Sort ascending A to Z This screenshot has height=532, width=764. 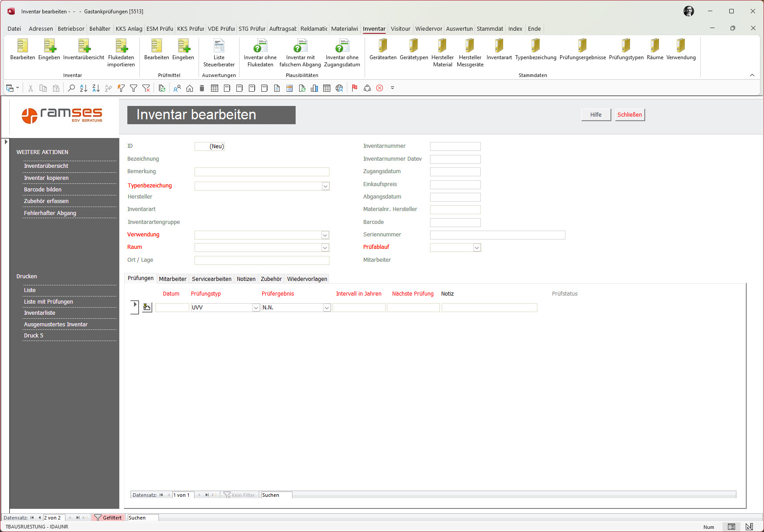pos(83,88)
